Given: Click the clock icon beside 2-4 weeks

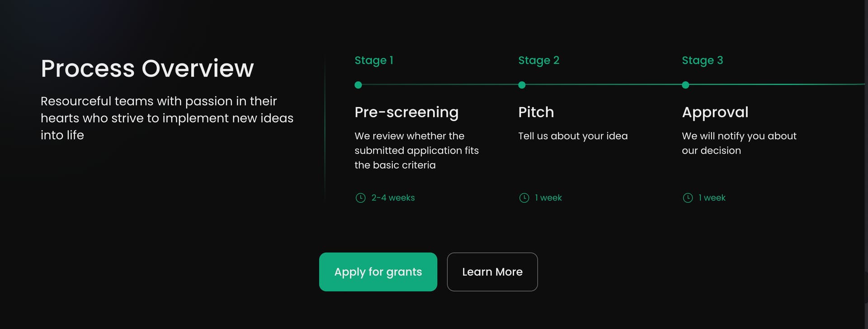Looking at the screenshot, I should pyautogui.click(x=360, y=198).
